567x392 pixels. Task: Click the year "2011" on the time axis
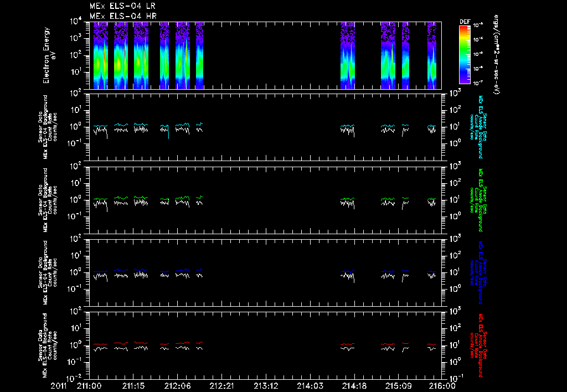pyautogui.click(x=59, y=386)
